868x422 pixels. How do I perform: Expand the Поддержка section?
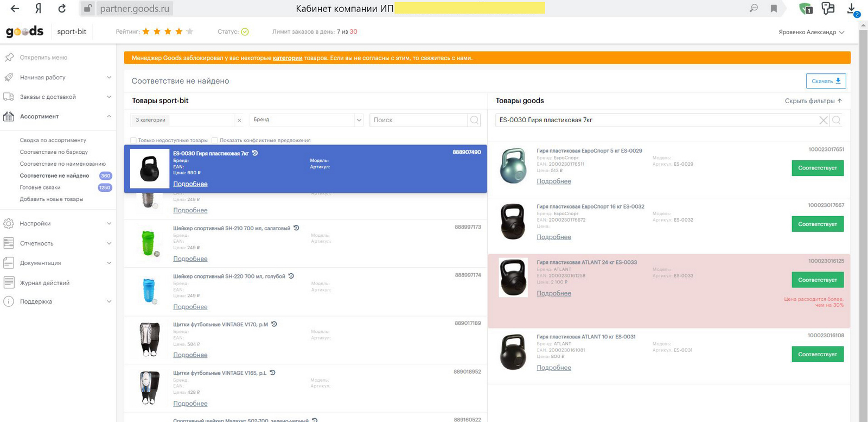109,301
